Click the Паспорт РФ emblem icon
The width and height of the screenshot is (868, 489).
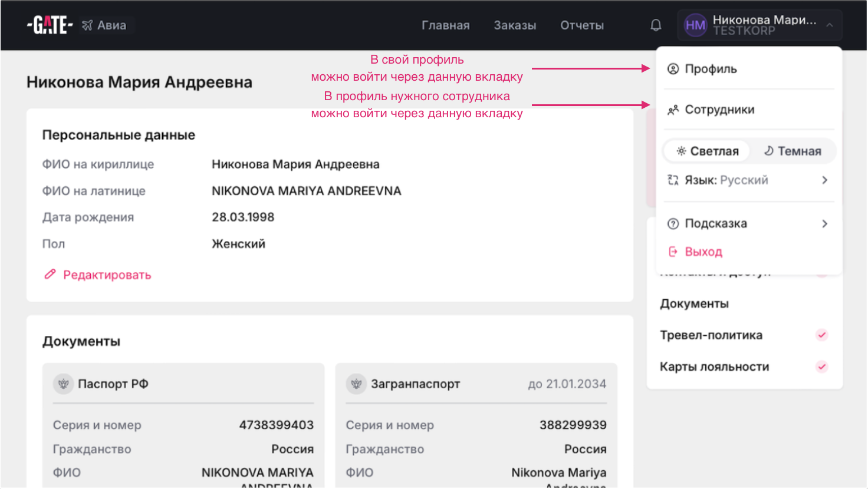pyautogui.click(x=64, y=384)
